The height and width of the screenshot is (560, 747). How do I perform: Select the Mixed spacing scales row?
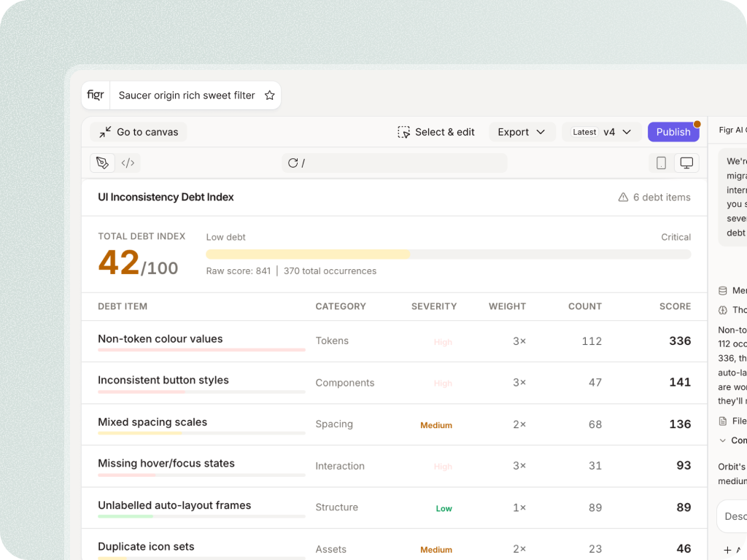[394, 424]
